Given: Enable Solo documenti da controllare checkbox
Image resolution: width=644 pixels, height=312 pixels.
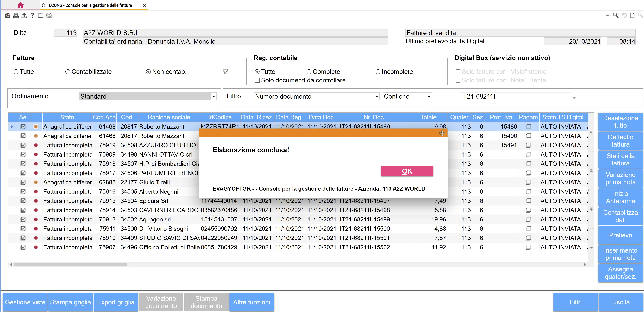Looking at the screenshot, I should [257, 80].
